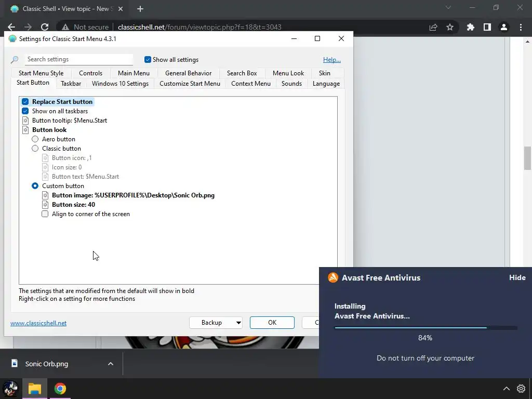Open the Language tab
The height and width of the screenshot is (399, 532).
[326, 84]
